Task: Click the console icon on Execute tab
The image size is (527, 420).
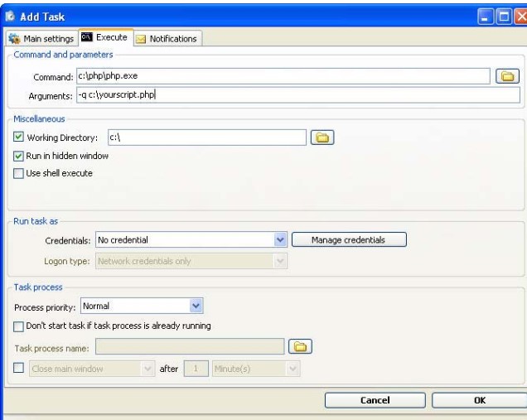Action: click(87, 37)
